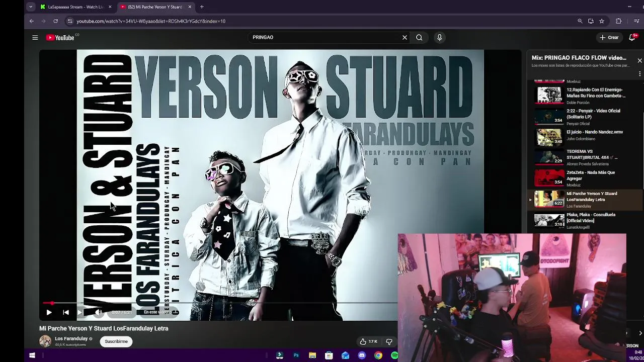Open the YouTube notifications bell
This screenshot has height=362, width=644.
[632, 37]
